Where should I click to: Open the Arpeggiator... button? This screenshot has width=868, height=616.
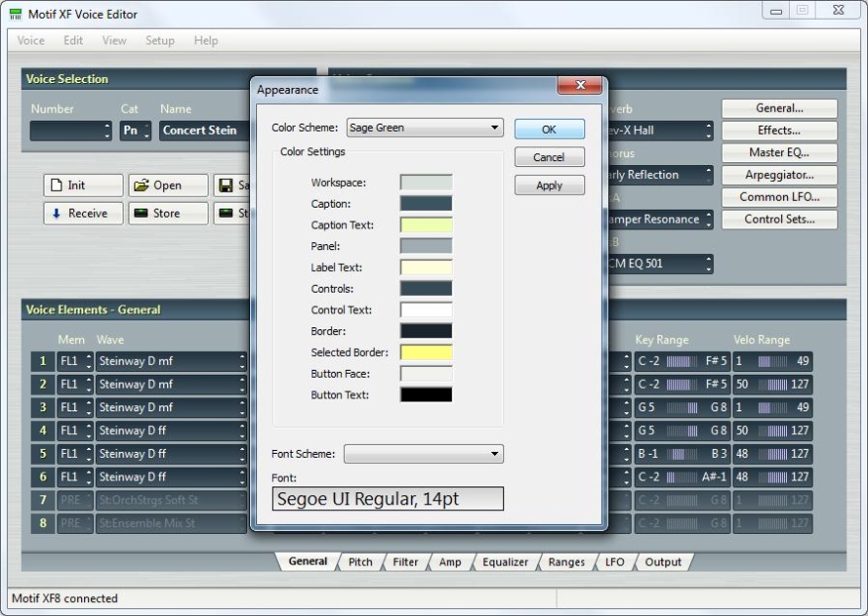(x=779, y=175)
